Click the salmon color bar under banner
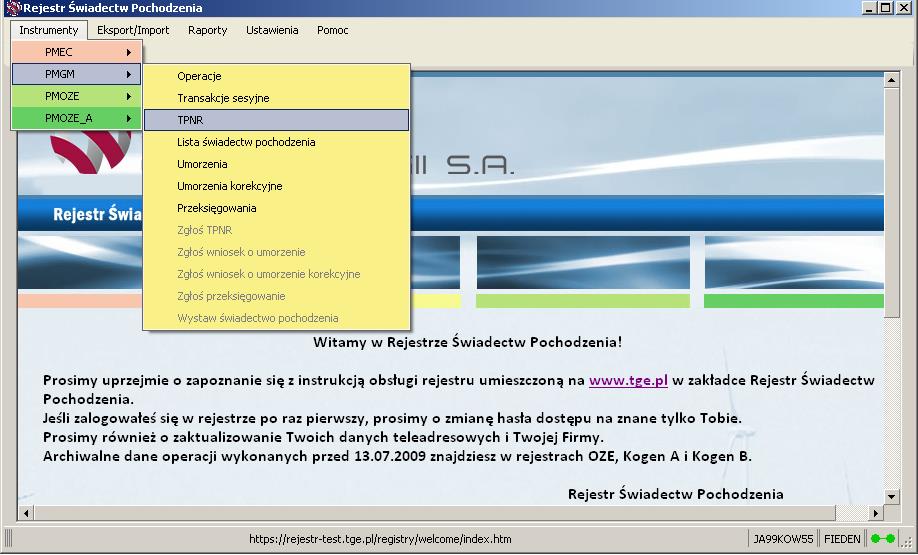The height and width of the screenshot is (555, 918). click(x=80, y=301)
